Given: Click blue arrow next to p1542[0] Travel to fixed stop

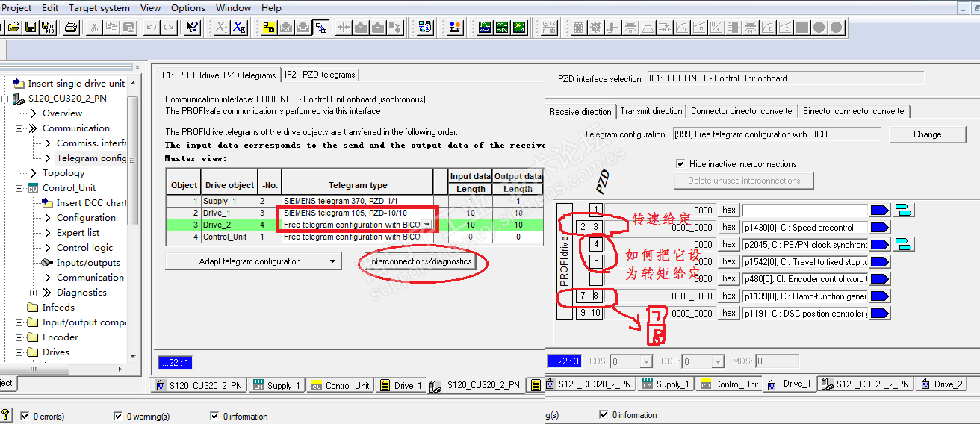Looking at the screenshot, I should [880, 261].
